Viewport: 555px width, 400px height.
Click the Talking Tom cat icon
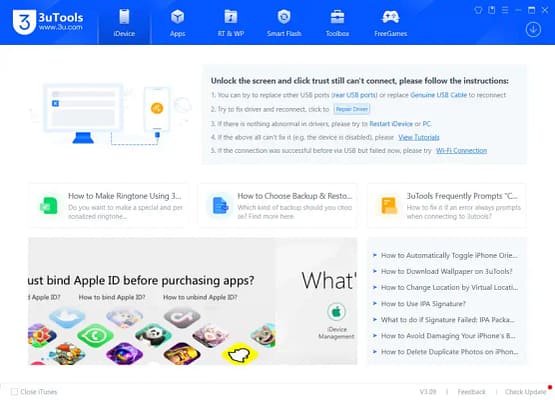click(x=264, y=335)
